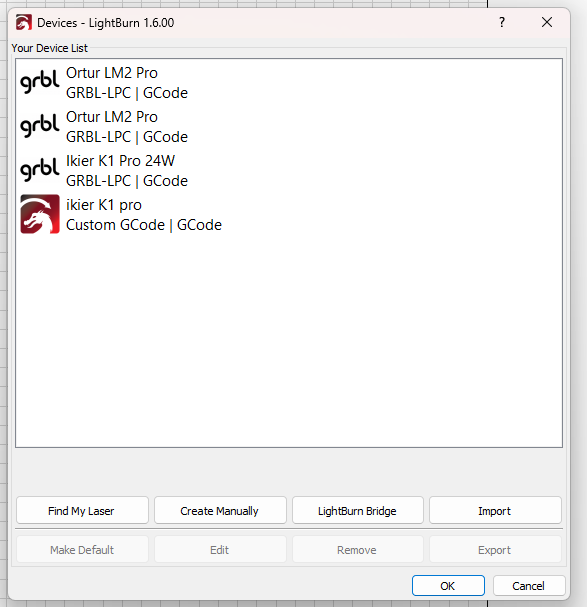Remove the selected device
The image size is (587, 607).
(357, 550)
